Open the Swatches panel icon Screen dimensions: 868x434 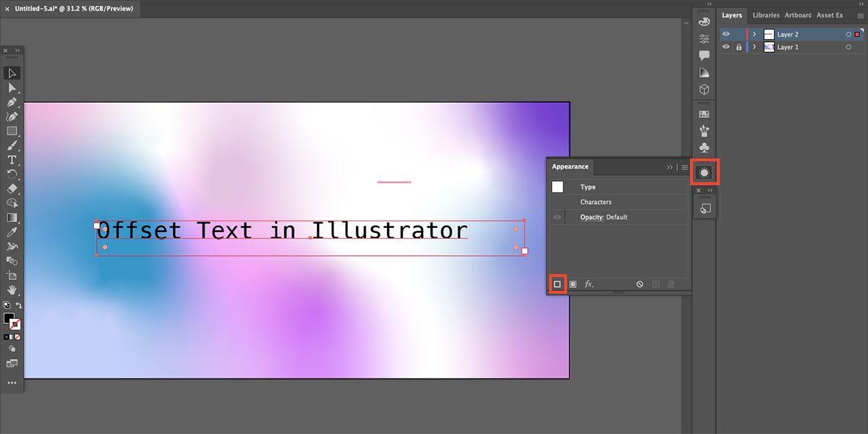click(x=704, y=114)
